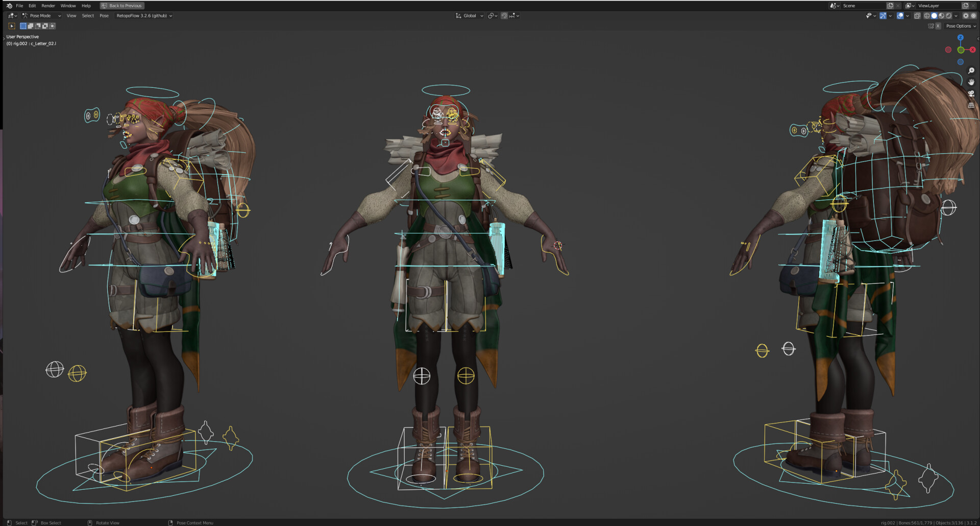
Task: Toggle viewport overlays
Action: click(x=900, y=16)
